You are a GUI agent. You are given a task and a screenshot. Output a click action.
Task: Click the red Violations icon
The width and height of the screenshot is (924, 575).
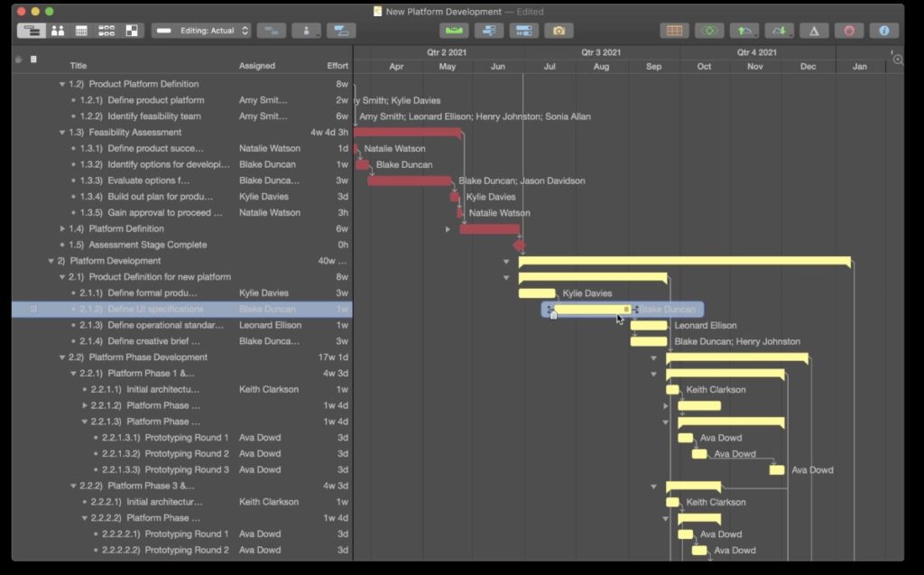click(848, 31)
